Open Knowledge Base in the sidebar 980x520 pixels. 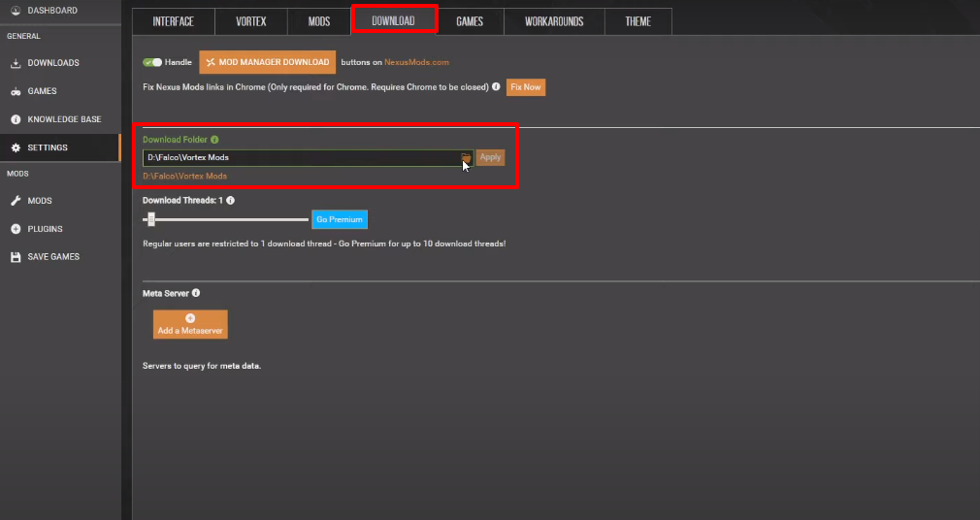pos(60,119)
